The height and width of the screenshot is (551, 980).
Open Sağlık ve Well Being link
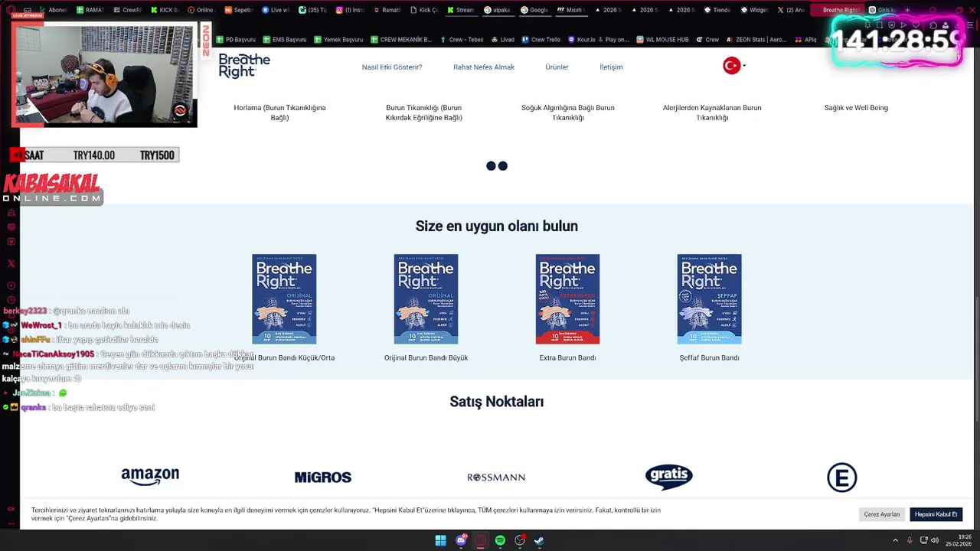856,108
